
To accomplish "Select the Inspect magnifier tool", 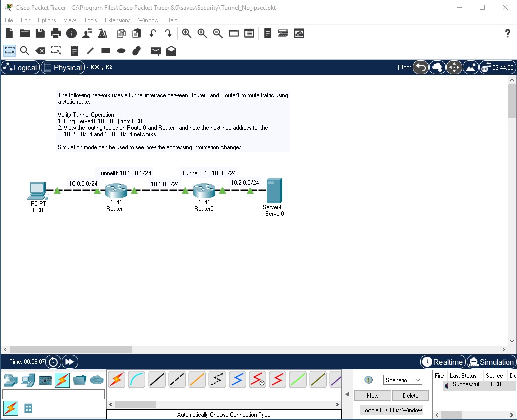I will coord(24,51).
